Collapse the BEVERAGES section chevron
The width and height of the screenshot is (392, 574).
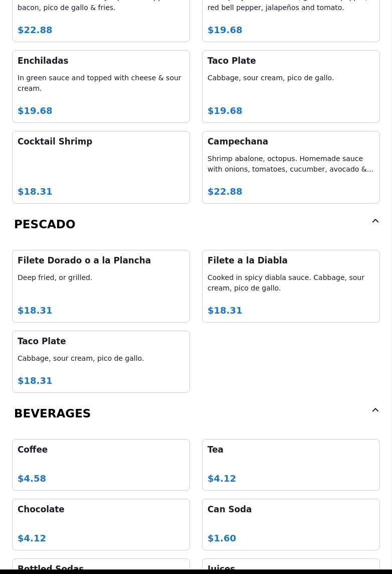[375, 410]
